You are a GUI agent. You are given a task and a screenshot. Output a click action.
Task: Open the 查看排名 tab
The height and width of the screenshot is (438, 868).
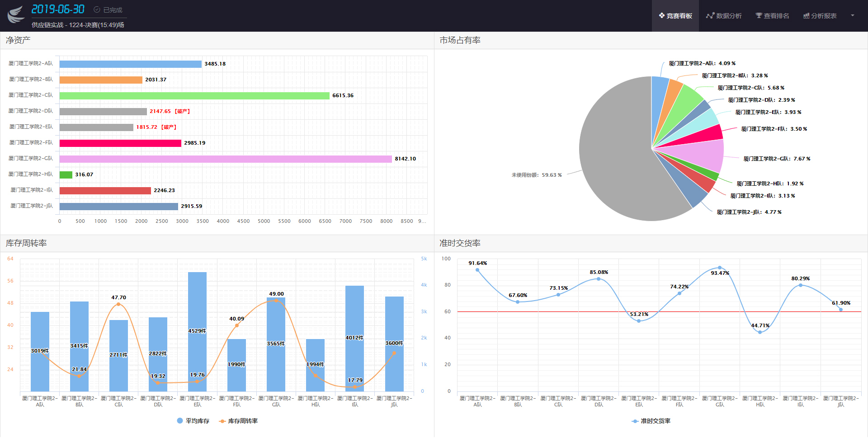tap(772, 16)
